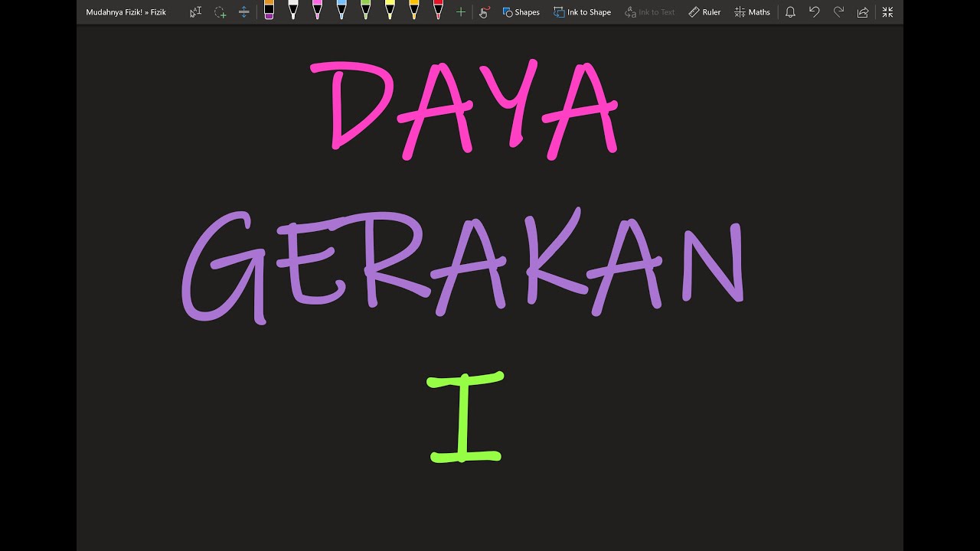Screen dimensions: 980x551
Task: Undo the last ink stroke
Action: [x=814, y=12]
